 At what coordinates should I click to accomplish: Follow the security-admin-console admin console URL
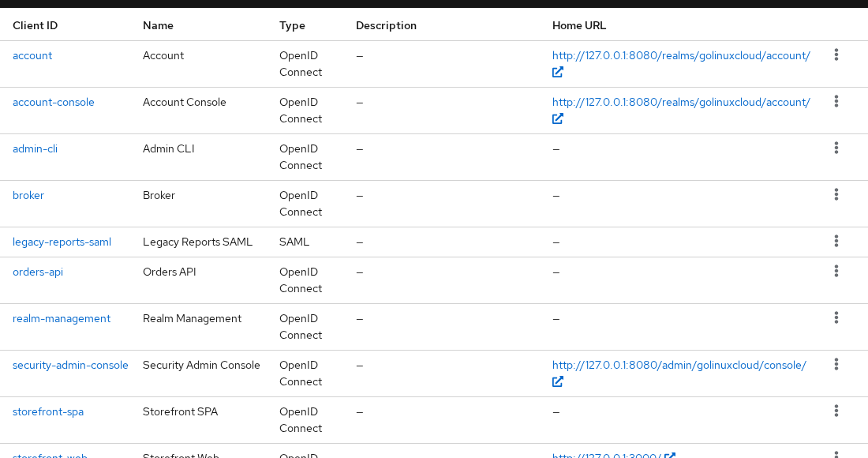pyautogui.click(x=679, y=365)
